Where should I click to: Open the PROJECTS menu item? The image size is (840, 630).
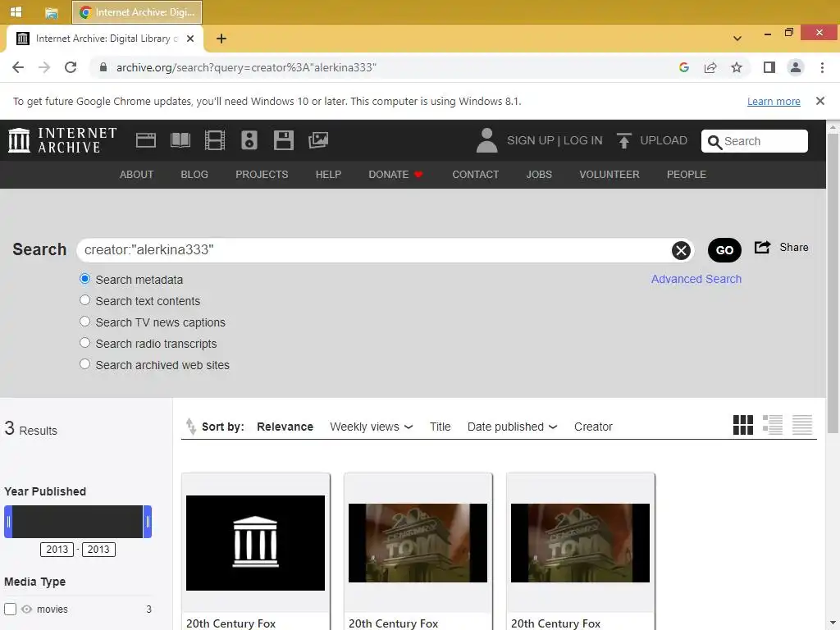point(262,175)
